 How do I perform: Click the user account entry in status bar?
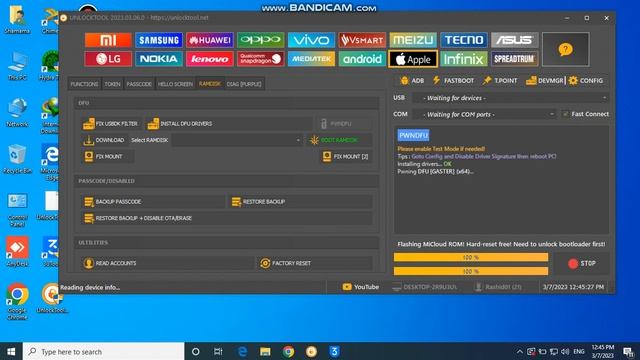tap(498, 287)
